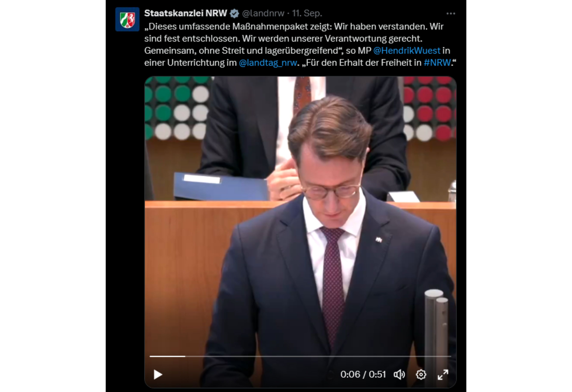Screen dimensions: 572x392
Task: Click the played portion of the progress bar
Action: [167, 356]
